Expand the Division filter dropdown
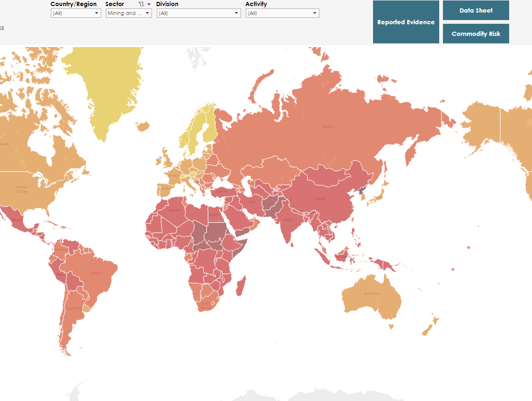Screen dimensions: 532x401 pos(198,13)
